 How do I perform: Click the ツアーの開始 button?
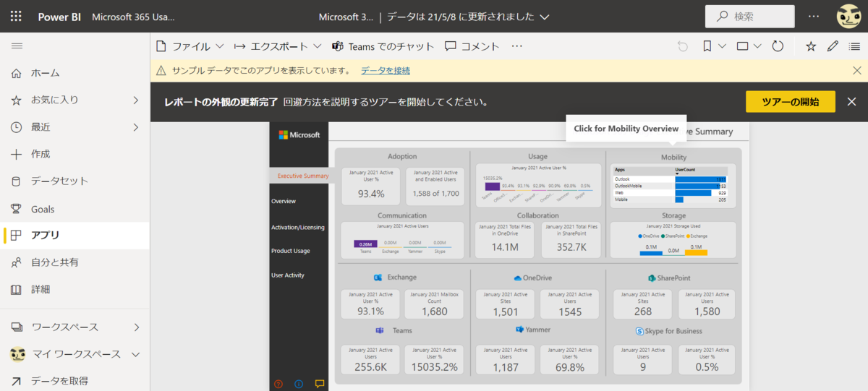(791, 102)
